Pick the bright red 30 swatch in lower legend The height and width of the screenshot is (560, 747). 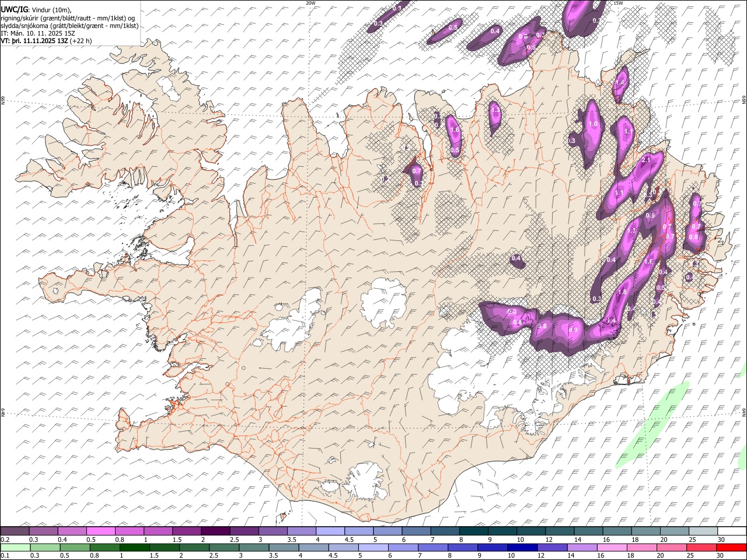(732, 547)
